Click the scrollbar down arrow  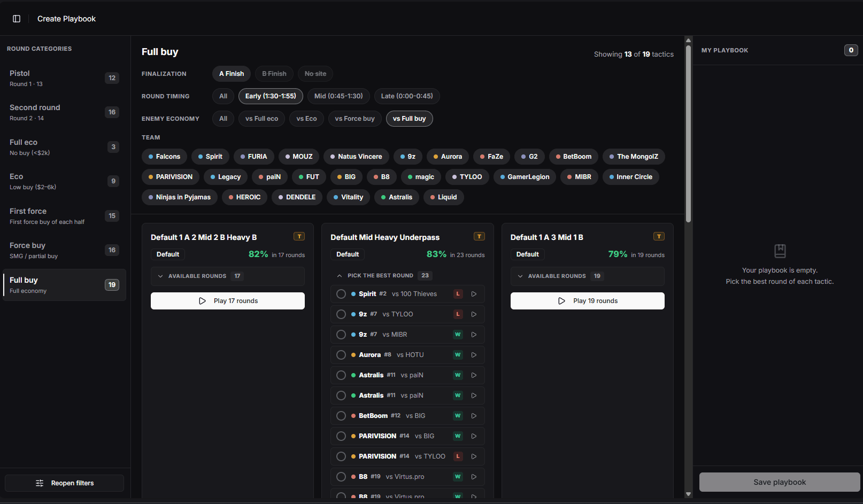[x=689, y=494]
